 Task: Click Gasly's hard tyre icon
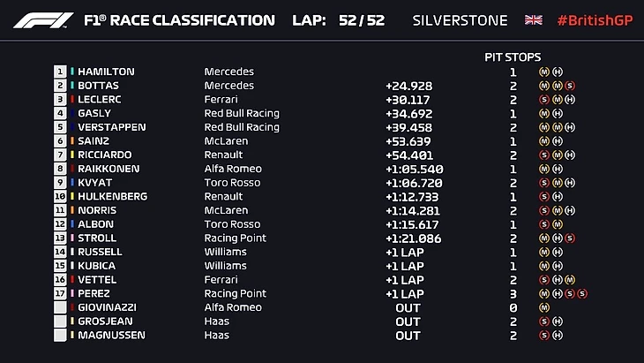558,113
